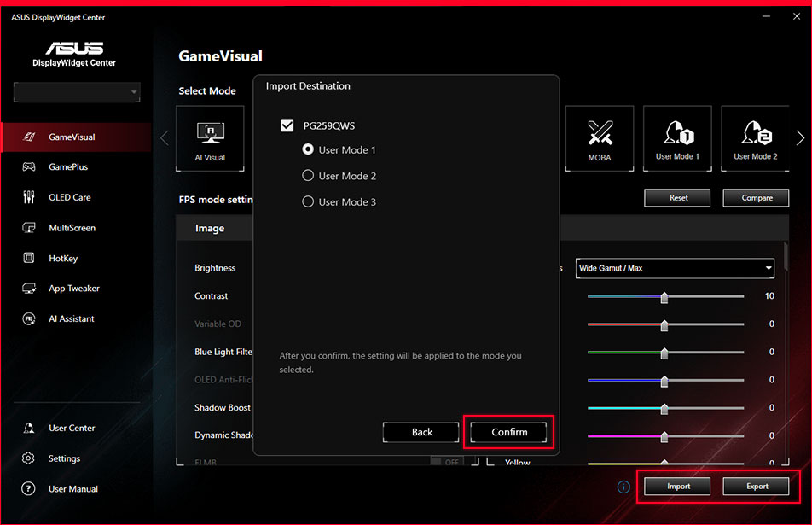
Task: Adjust the saturation slider showing 10
Action: [x=665, y=296]
